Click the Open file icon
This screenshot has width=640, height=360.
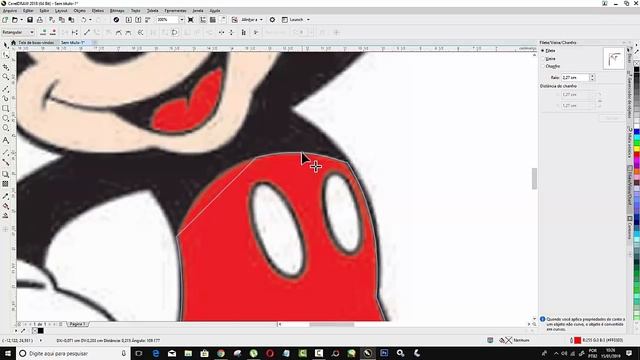click(x=14, y=20)
